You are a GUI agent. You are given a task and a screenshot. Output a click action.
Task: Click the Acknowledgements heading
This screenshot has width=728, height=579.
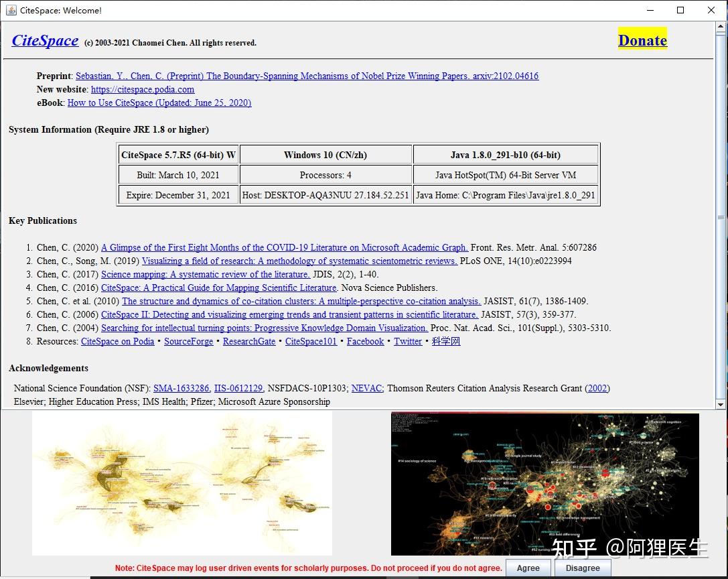tap(48, 369)
